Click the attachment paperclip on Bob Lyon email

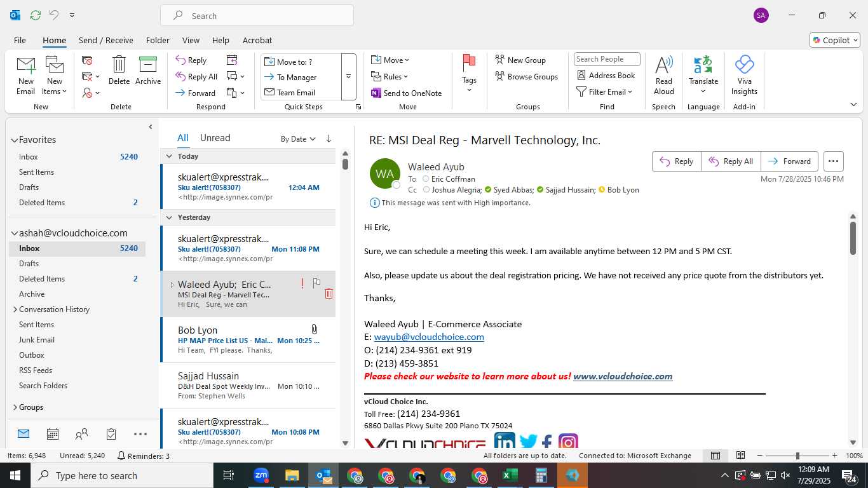coord(315,330)
